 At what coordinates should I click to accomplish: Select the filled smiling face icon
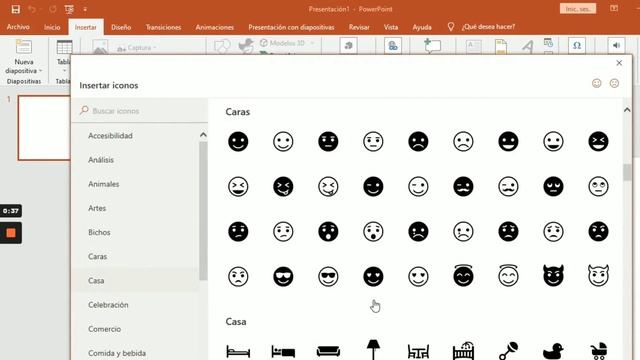click(238, 142)
